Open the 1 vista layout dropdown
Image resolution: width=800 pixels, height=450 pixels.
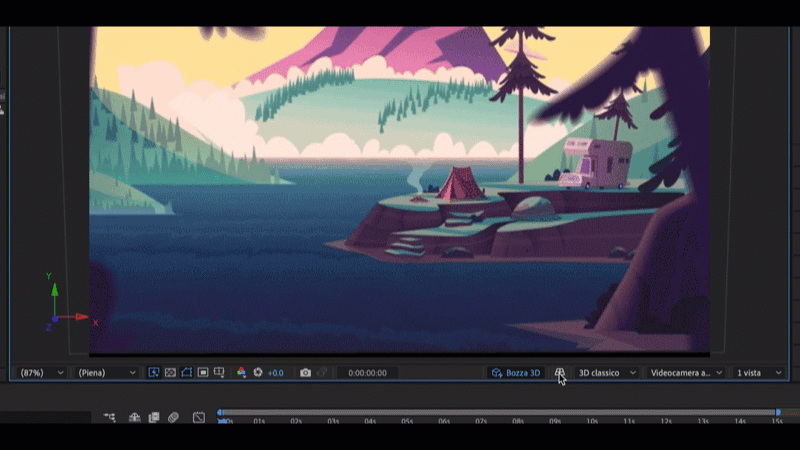759,373
